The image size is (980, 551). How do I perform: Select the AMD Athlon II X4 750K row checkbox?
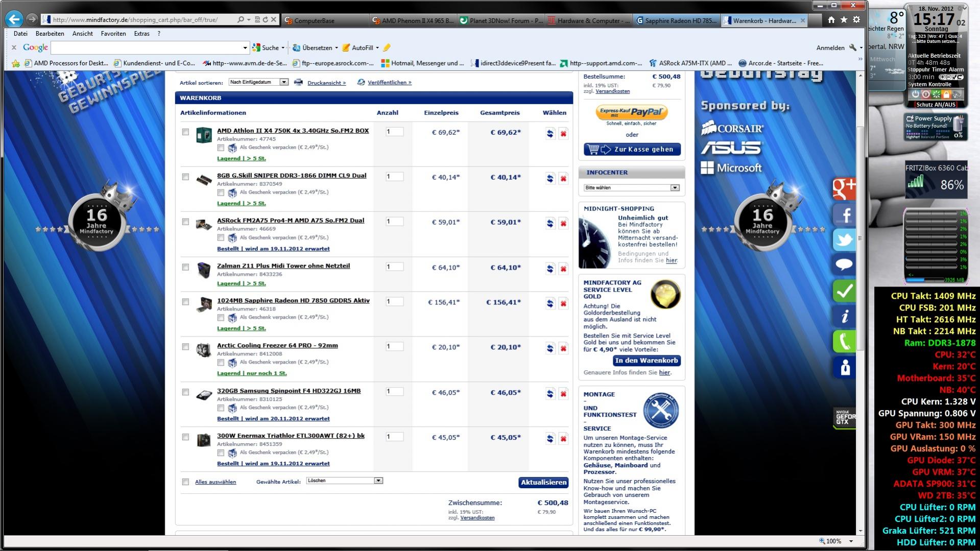185,132
